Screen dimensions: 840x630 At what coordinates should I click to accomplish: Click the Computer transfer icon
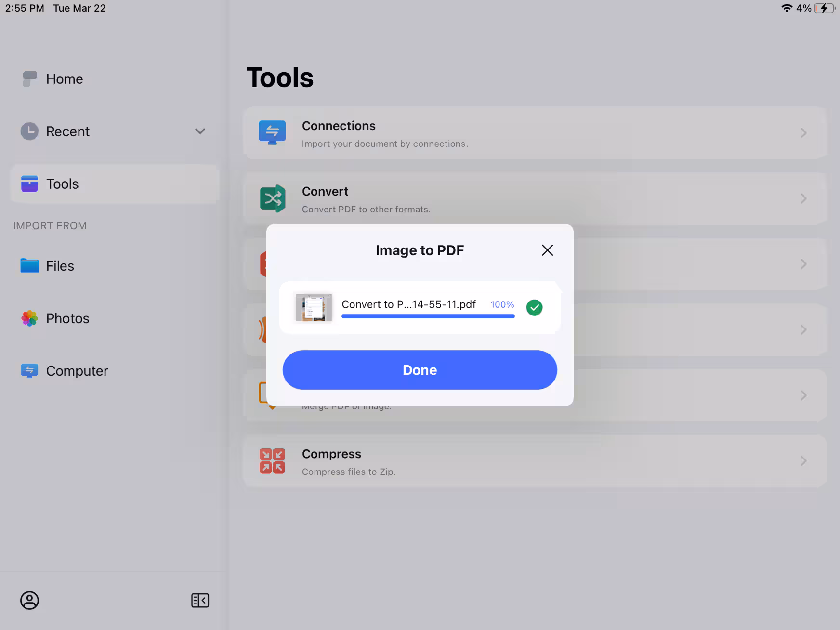pos(29,370)
